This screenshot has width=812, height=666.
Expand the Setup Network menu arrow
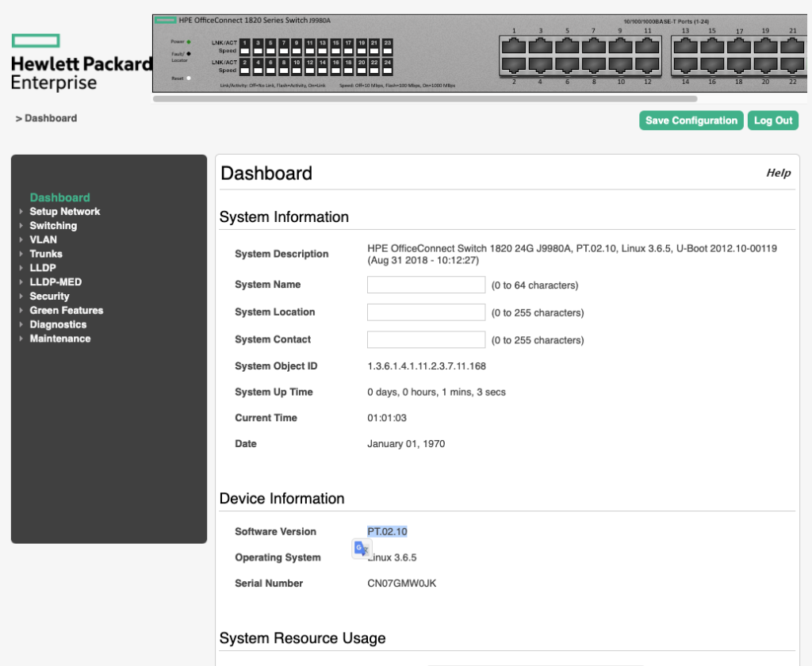(21, 212)
